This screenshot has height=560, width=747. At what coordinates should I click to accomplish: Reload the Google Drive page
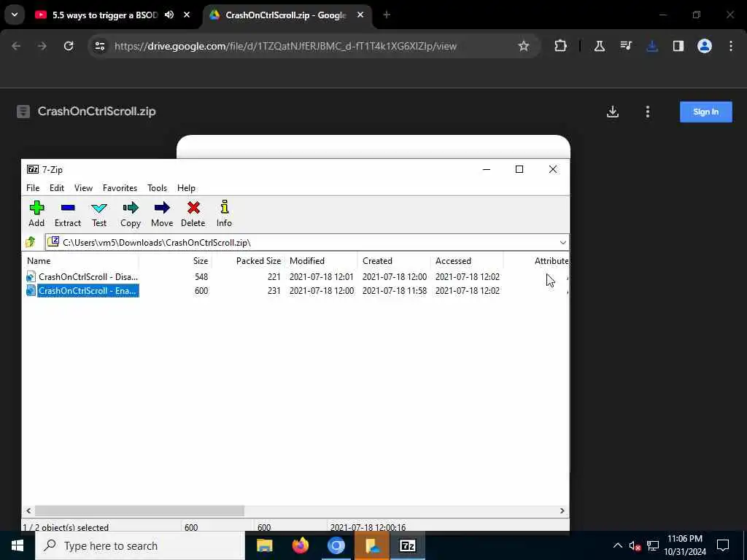click(x=69, y=46)
